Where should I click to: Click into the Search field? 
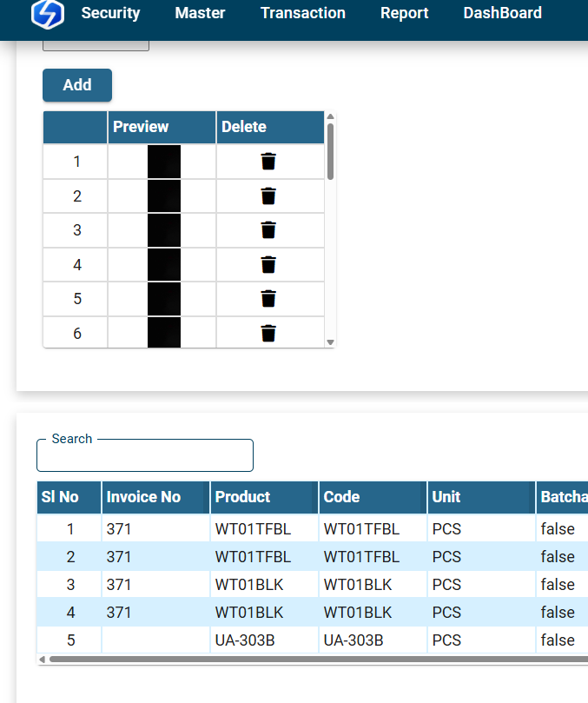145,456
